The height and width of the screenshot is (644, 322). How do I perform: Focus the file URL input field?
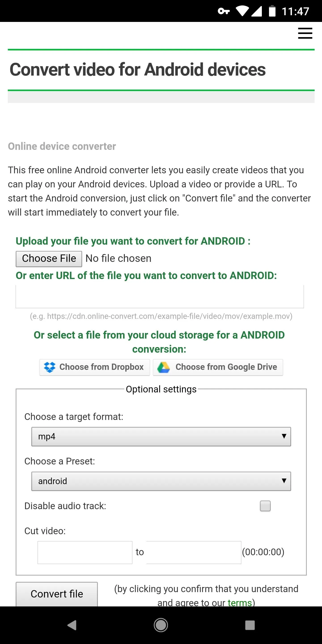coord(160,297)
